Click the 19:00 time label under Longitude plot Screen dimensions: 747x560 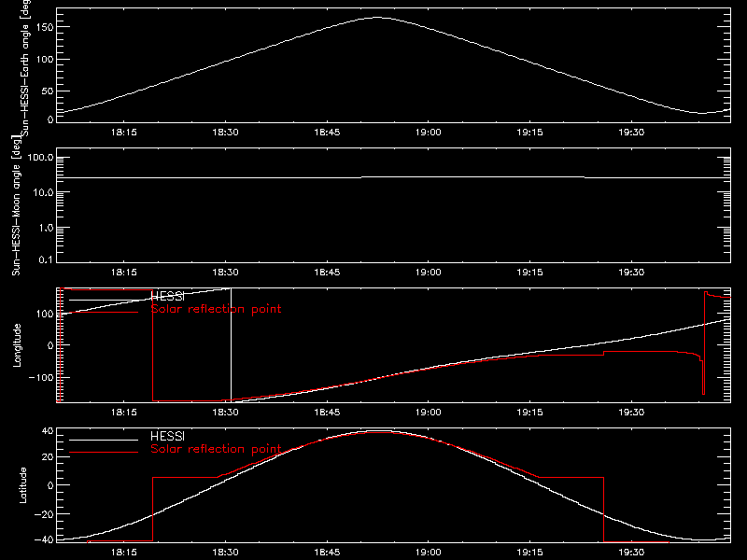429,413
